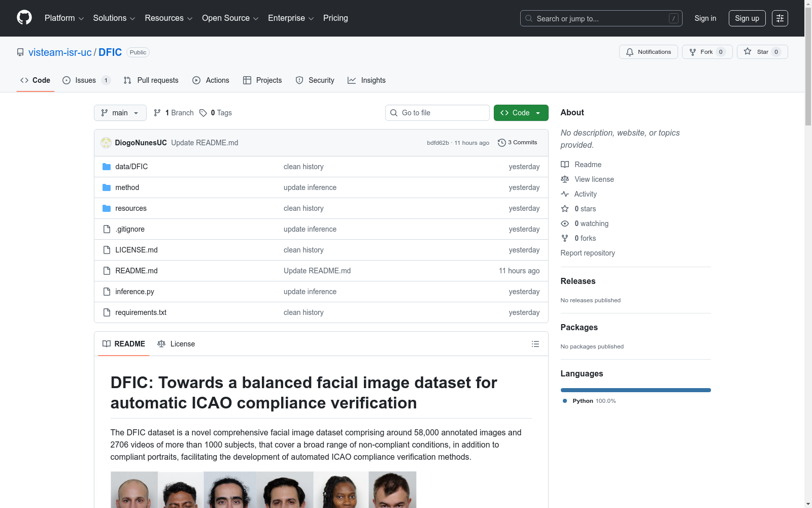
Task: Click the Activity pulse icon in About
Action: [565, 194]
